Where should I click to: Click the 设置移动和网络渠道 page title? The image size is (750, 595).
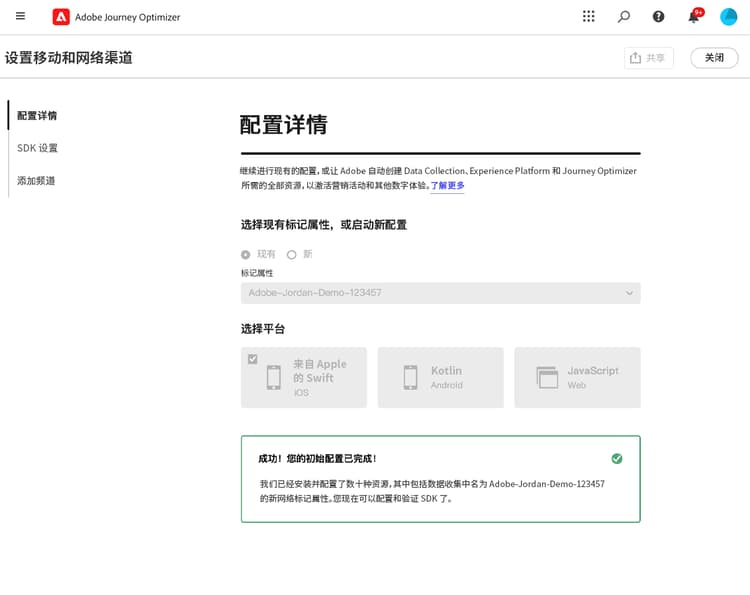[x=68, y=58]
